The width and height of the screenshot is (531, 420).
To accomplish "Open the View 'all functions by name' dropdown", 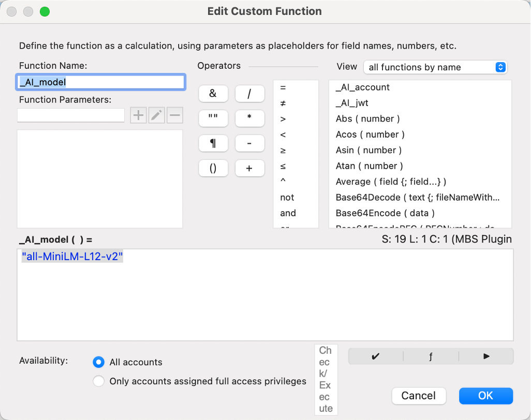I will coord(435,67).
